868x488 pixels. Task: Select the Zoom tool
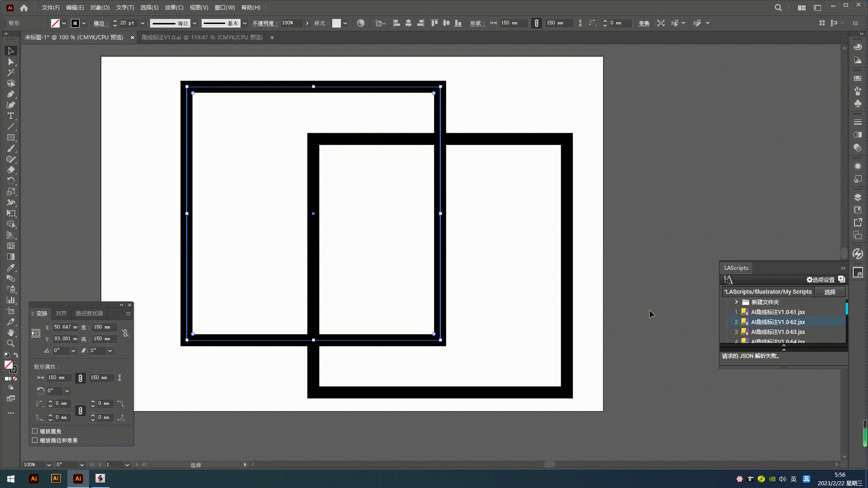tap(11, 343)
